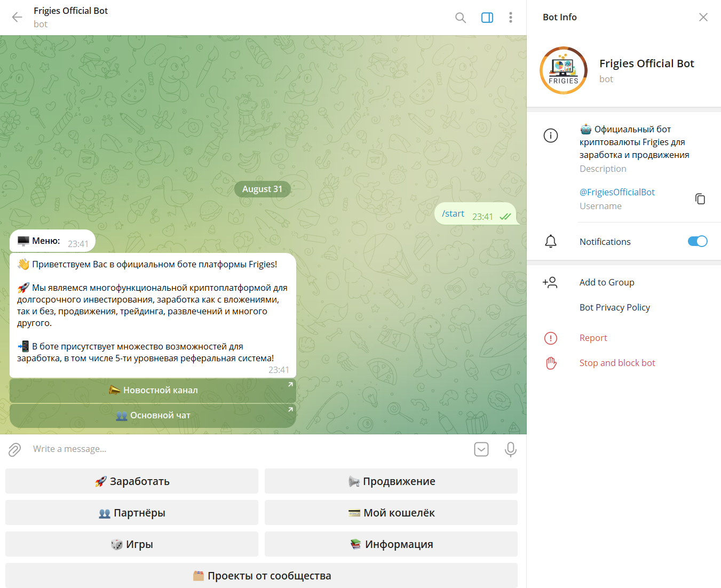Open the Frigies bot avatar picture
The image size is (721, 588).
pyautogui.click(x=564, y=70)
